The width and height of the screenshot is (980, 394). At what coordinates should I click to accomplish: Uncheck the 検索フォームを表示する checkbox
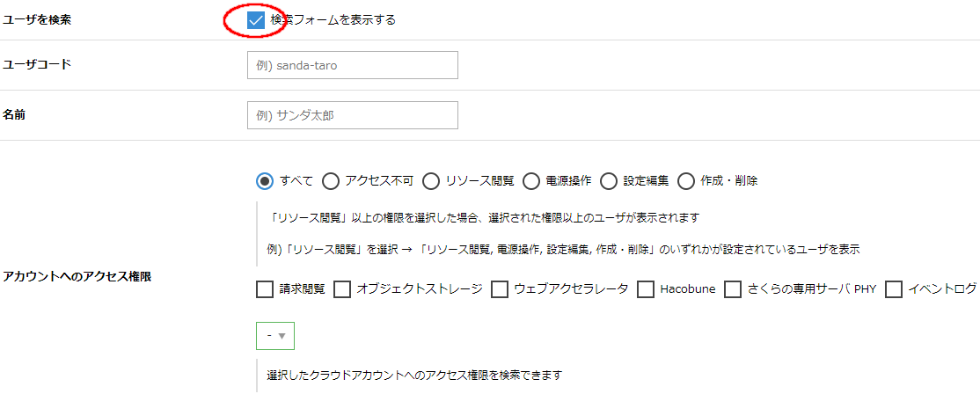click(256, 20)
